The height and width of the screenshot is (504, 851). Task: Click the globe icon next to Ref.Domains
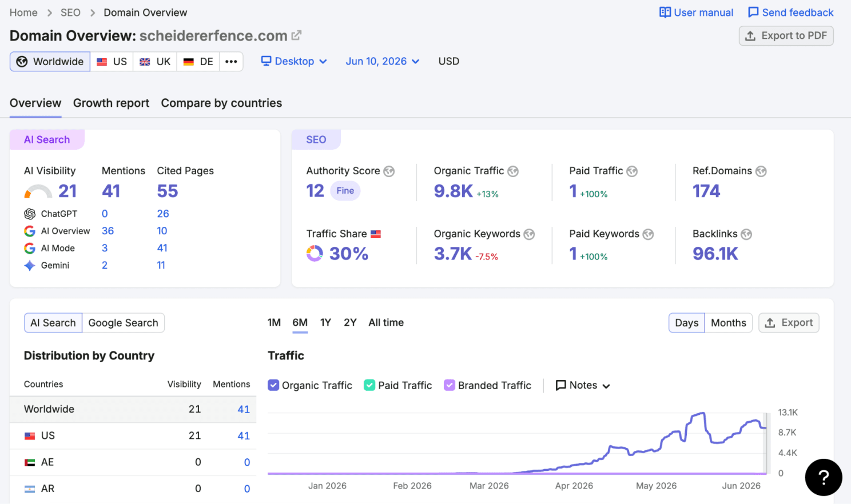pos(761,171)
